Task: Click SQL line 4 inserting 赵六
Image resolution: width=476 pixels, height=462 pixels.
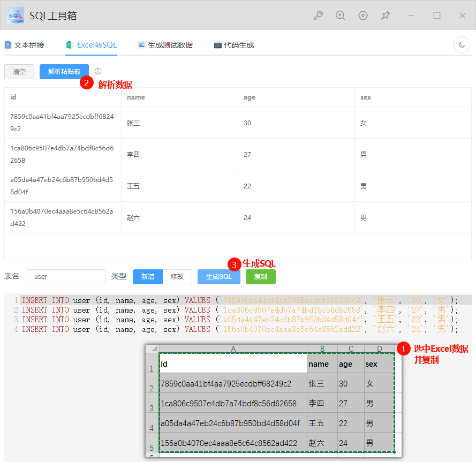Action: [x=240, y=329]
